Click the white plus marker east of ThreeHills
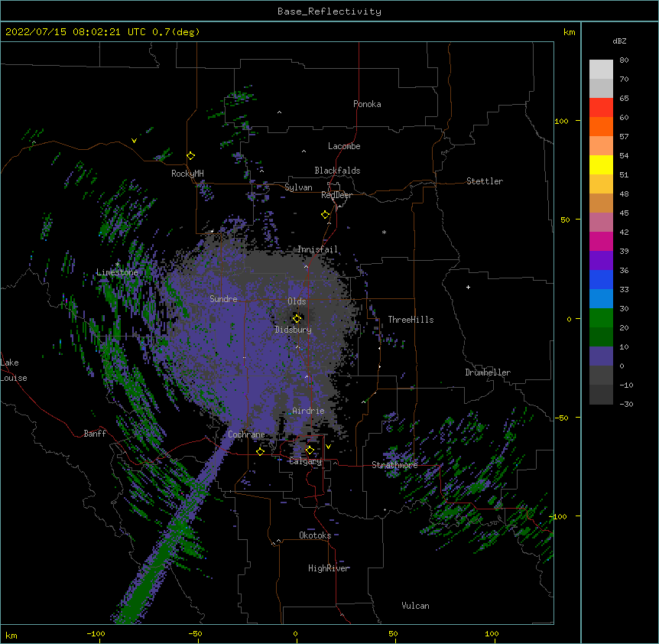The image size is (659, 644). pos(468,287)
